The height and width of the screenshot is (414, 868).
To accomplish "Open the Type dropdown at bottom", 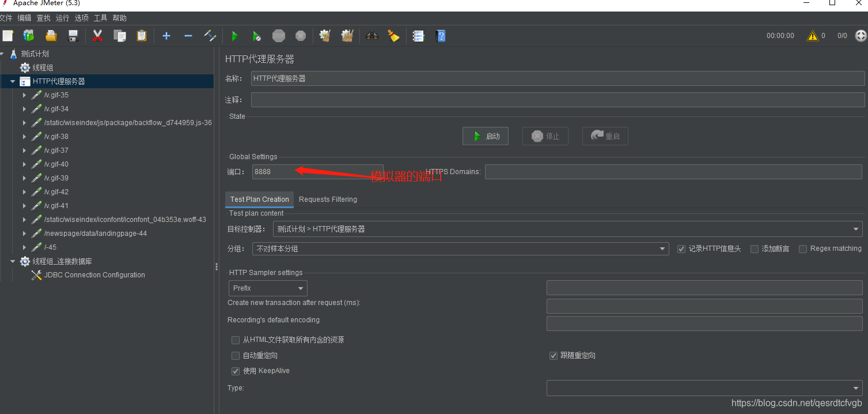I will coord(704,388).
